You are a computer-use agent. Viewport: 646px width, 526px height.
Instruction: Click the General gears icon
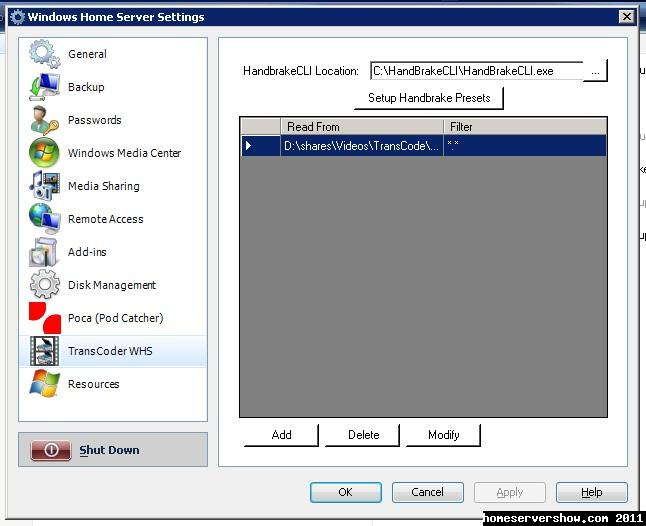tap(44, 54)
